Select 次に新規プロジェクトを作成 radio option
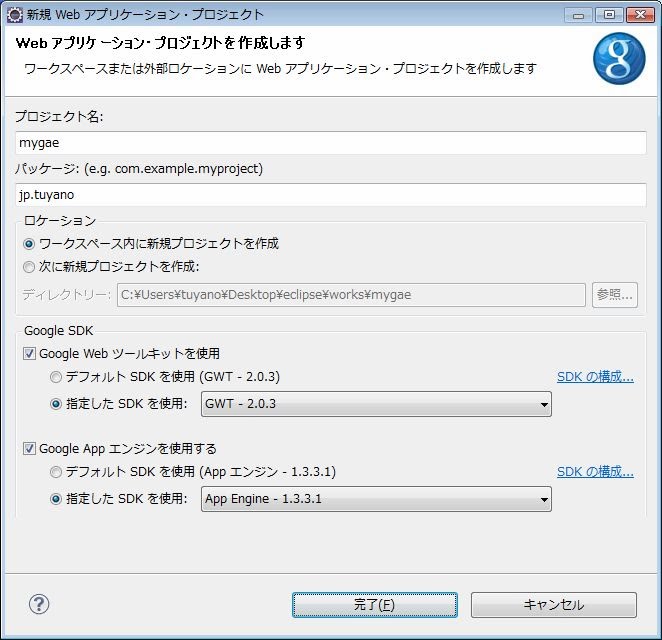Viewport: 662px width, 640px height. pyautogui.click(x=29, y=267)
